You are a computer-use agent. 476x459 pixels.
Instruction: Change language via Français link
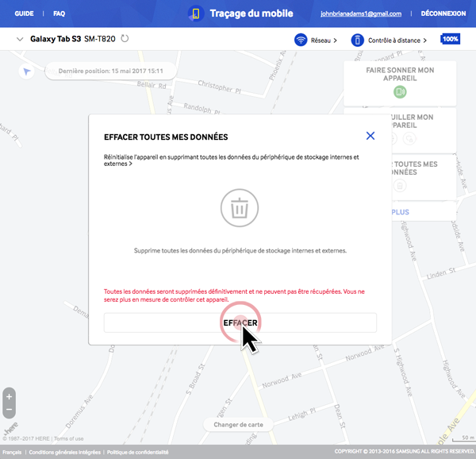pos(12,452)
